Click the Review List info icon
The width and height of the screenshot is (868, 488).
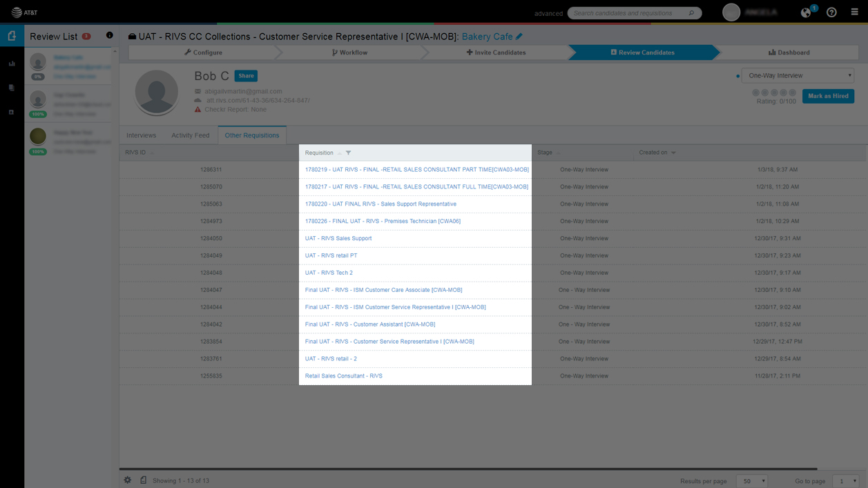click(109, 36)
